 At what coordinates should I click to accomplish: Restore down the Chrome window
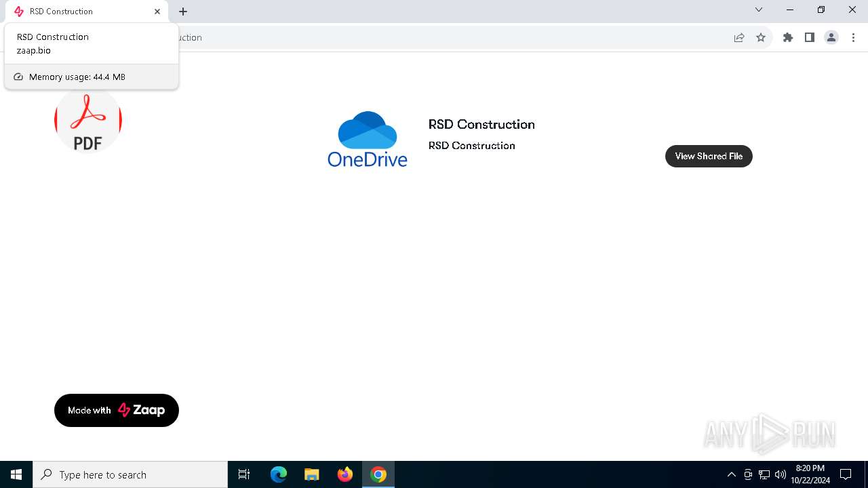[x=821, y=9]
